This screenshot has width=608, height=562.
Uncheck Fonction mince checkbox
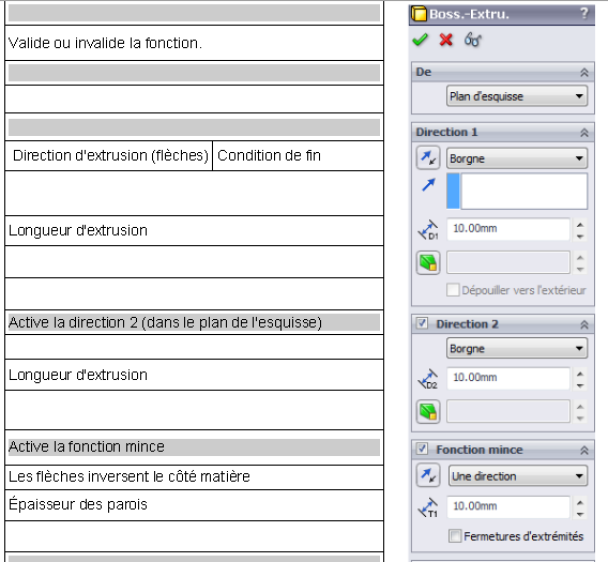click(x=421, y=449)
